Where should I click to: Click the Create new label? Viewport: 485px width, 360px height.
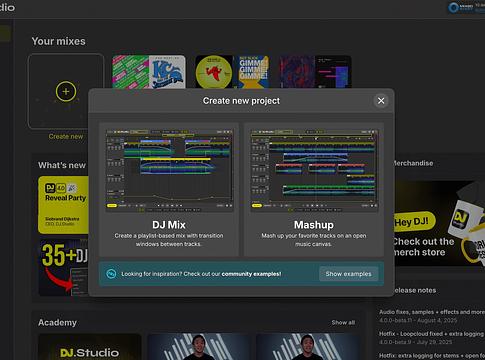pos(66,136)
